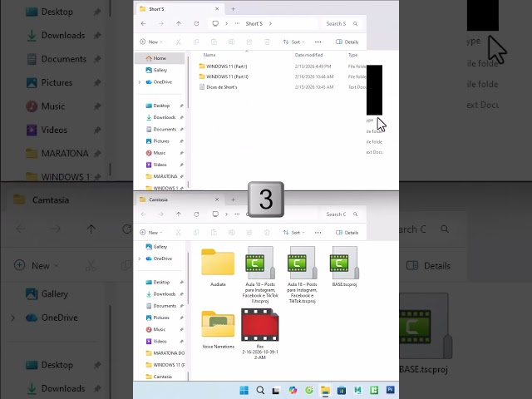Add new tab in Short'S window
This screenshot has width=532, height=399.
click(x=233, y=9)
